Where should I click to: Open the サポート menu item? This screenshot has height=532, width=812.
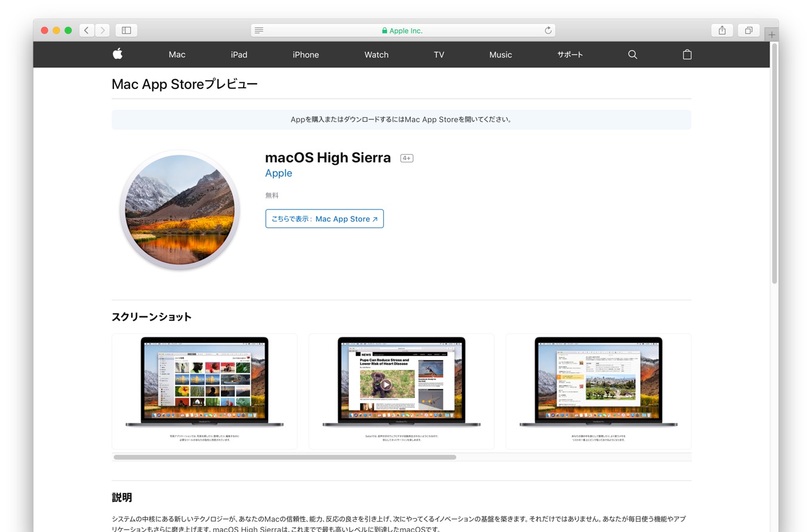pos(570,54)
